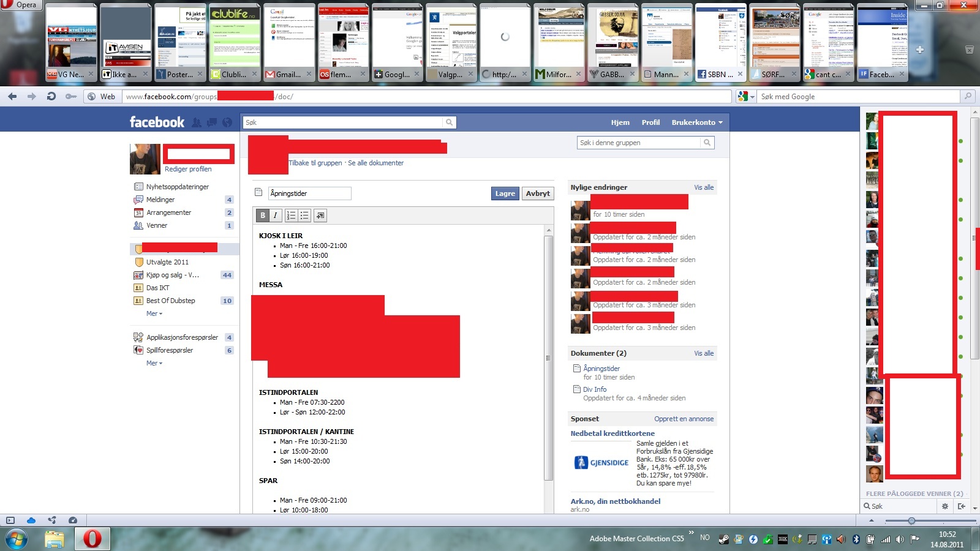Show hidden taskbar toolbar items chevron
The width and height of the screenshot is (980, 551).
tap(692, 533)
